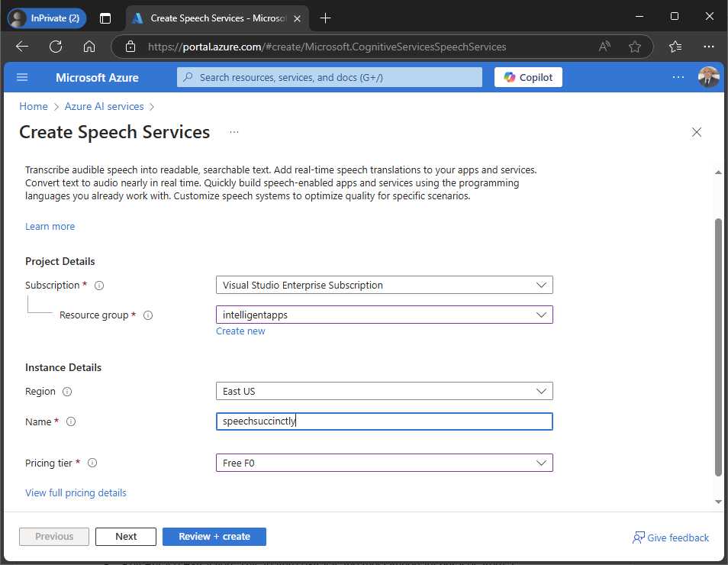Select the Instance Details heading
Viewport: 728px width, 565px height.
[63, 367]
